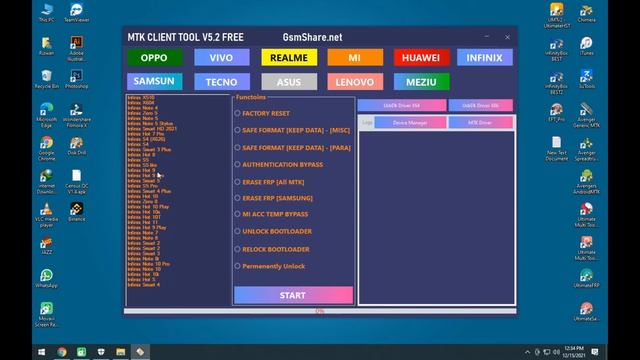Click the MTK Driver button
Image resolution: width=640 pixels, height=360 pixels.
click(480, 122)
